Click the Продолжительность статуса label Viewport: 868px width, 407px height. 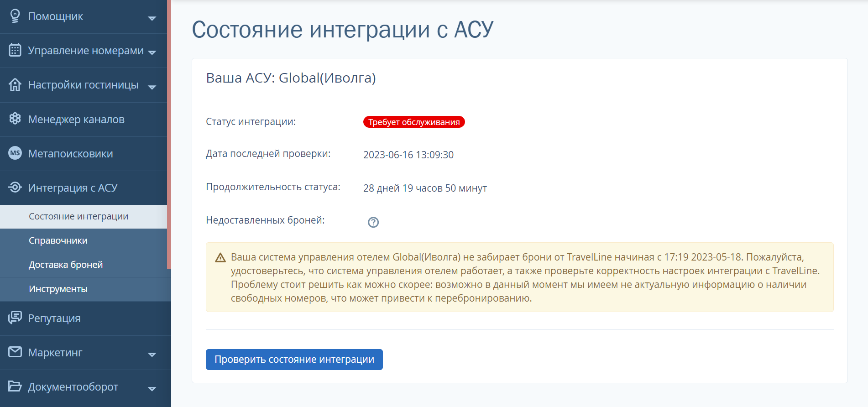pos(273,187)
